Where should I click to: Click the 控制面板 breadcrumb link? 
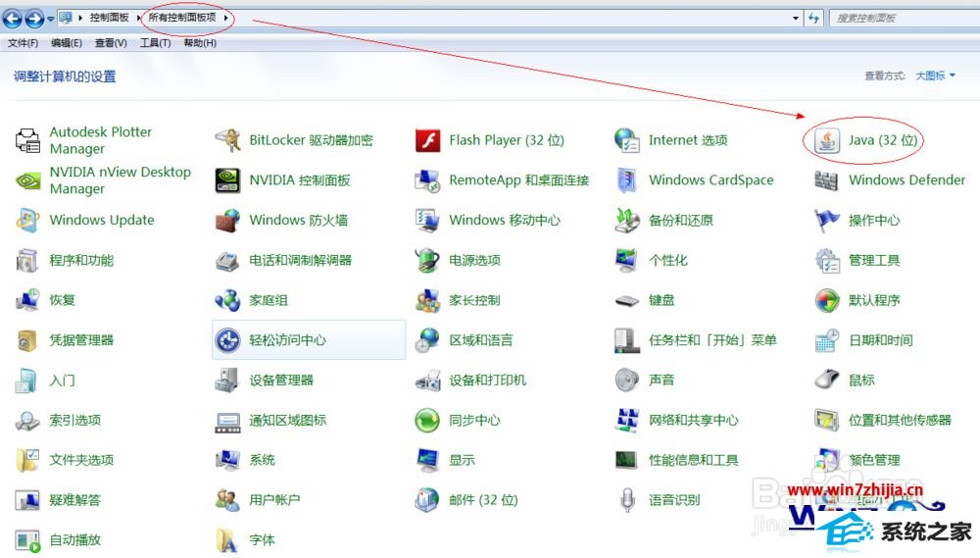pyautogui.click(x=109, y=18)
